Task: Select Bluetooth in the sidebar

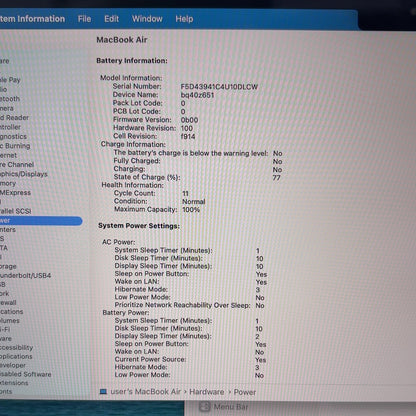Action: coord(10,99)
